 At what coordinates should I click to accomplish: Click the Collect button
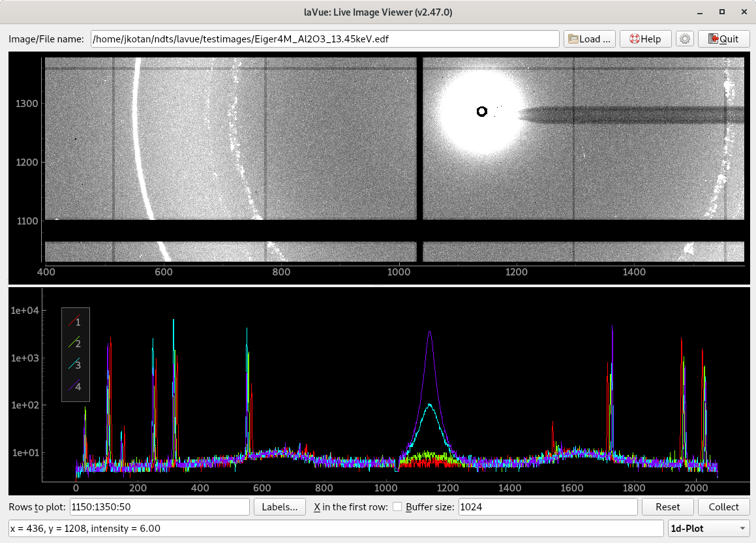pyautogui.click(x=723, y=507)
